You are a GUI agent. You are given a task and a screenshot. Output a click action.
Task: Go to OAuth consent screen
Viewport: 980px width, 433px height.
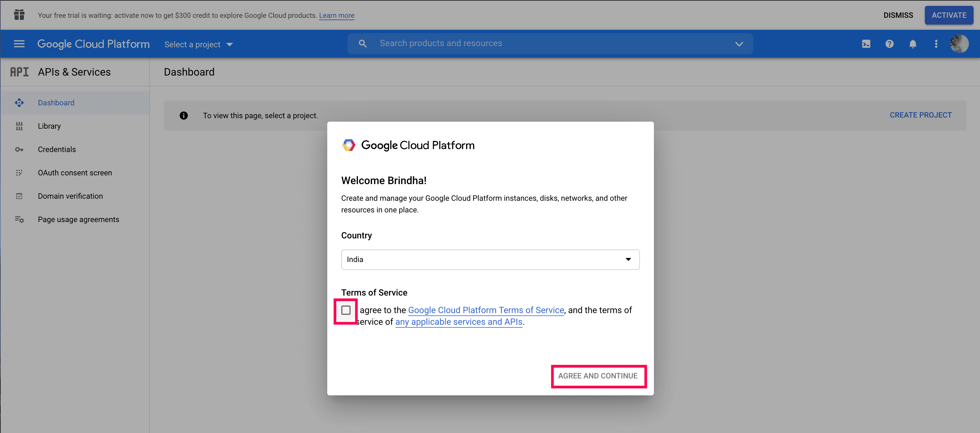pyautogui.click(x=75, y=173)
